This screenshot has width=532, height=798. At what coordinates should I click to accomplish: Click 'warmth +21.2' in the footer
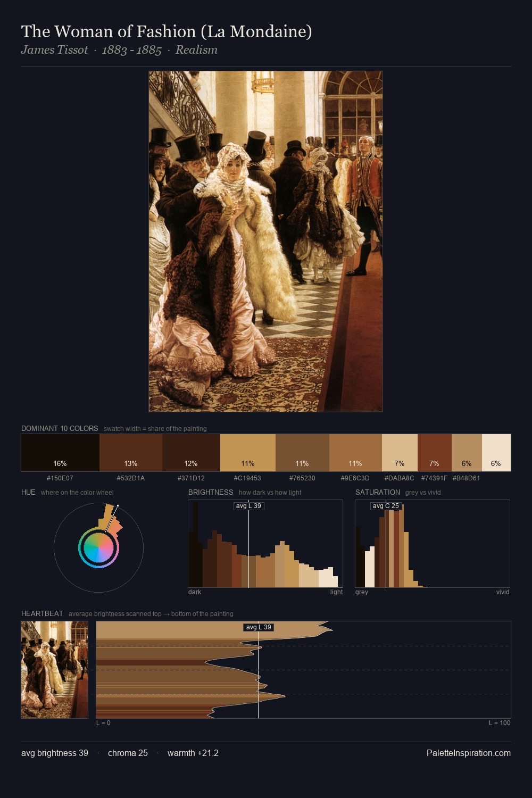(x=193, y=753)
